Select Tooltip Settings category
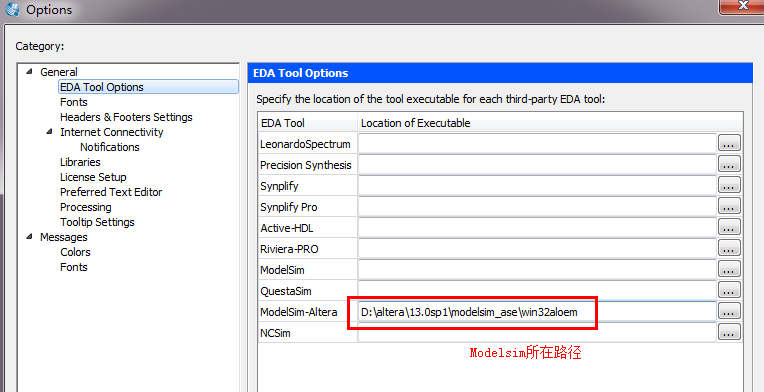The height and width of the screenshot is (392, 764). (97, 223)
